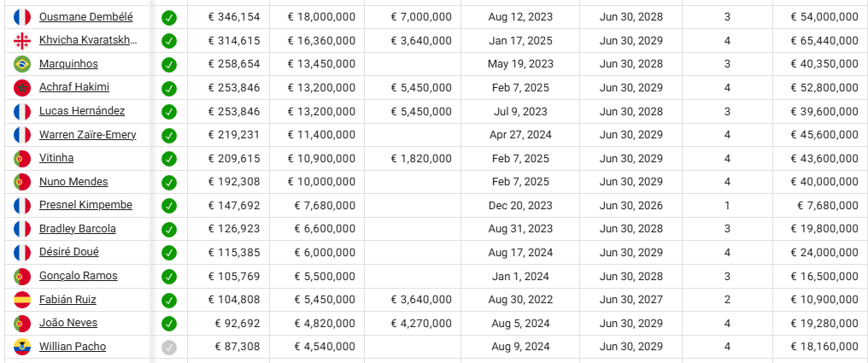Click the Brazil flag beside Marquinhos
868x363 pixels.
(x=22, y=64)
